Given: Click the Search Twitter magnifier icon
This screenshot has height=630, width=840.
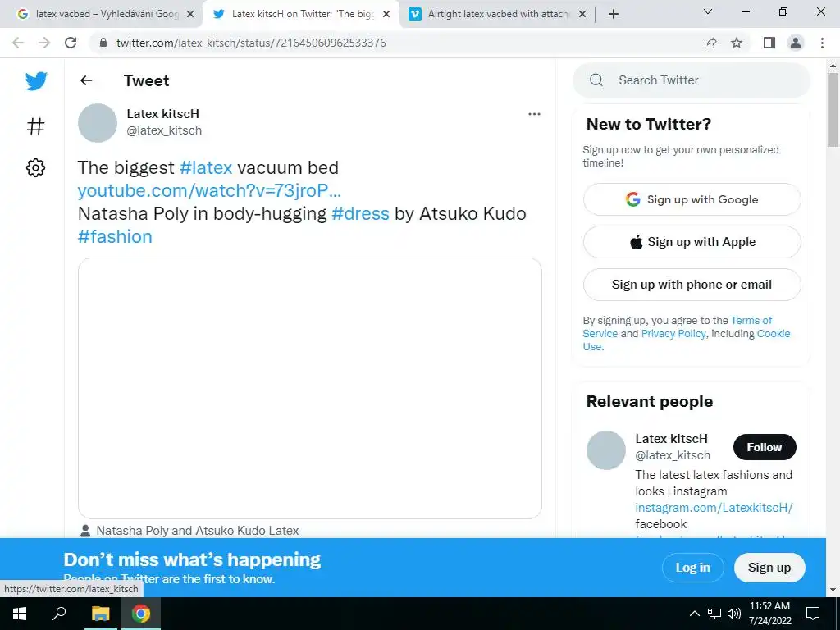Looking at the screenshot, I should (x=596, y=80).
